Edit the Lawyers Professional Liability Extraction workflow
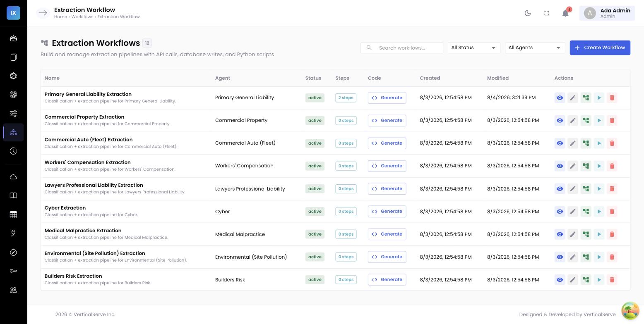 pos(573,189)
